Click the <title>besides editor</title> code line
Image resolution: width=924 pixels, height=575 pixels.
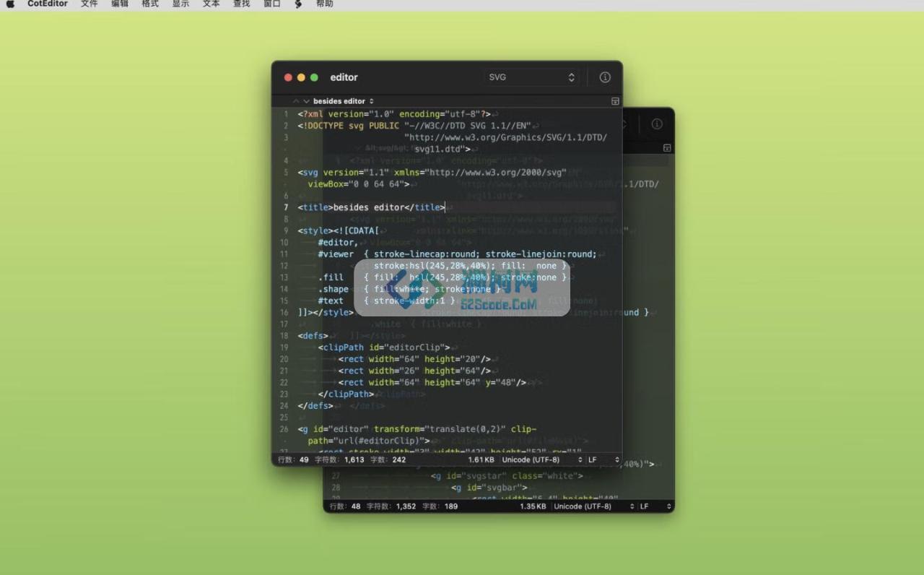pyautogui.click(x=371, y=207)
